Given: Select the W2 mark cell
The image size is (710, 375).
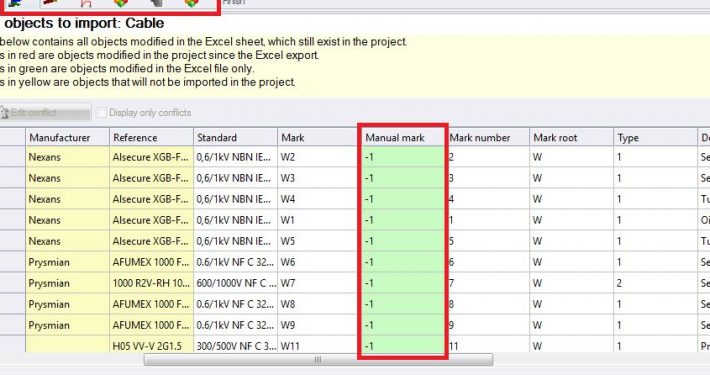Looking at the screenshot, I should 319,157.
